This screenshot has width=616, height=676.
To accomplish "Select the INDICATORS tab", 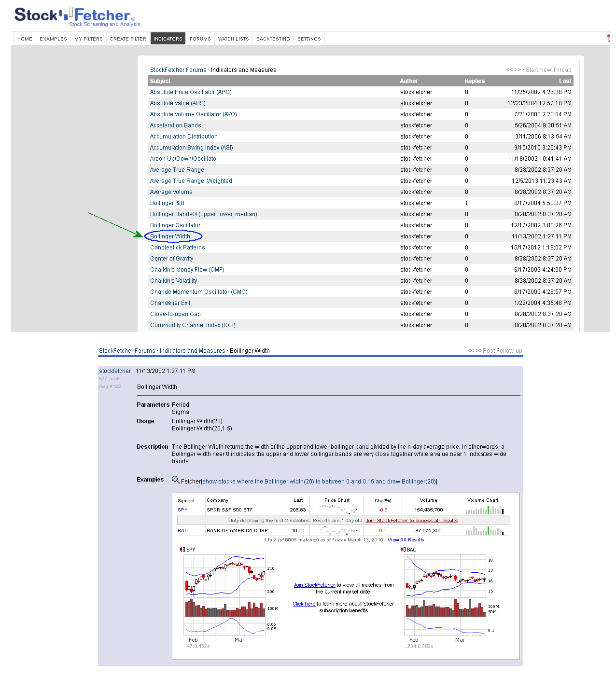I will (168, 39).
